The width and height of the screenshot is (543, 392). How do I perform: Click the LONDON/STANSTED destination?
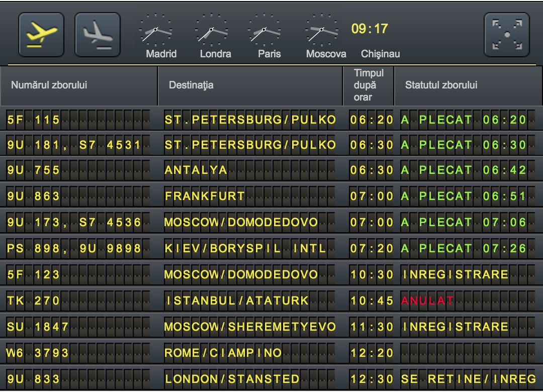click(232, 379)
